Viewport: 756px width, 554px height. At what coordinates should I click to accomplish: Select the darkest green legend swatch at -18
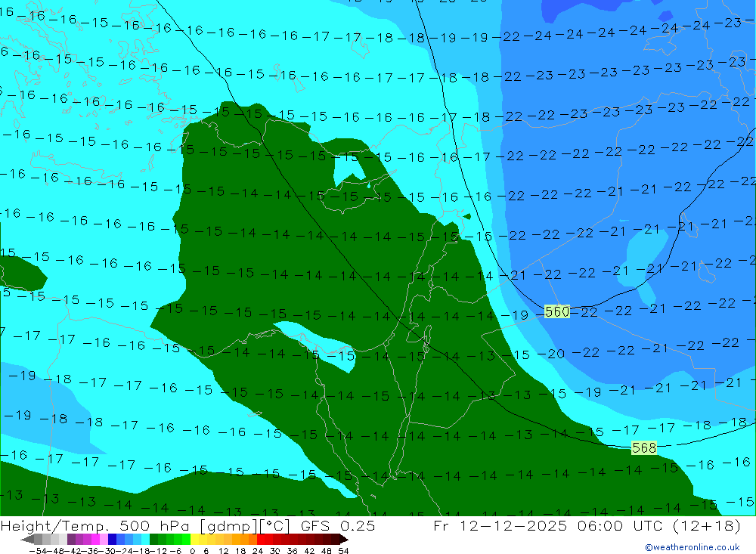coord(153,539)
